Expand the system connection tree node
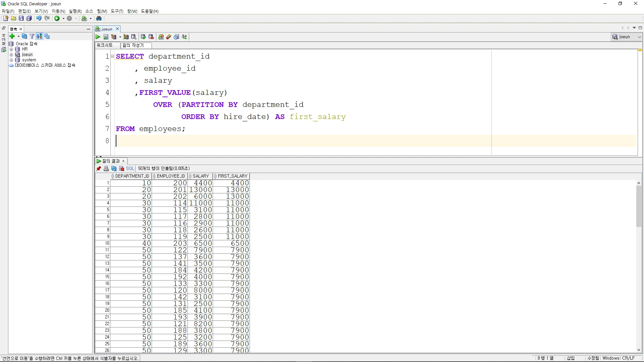Image resolution: width=644 pixels, height=362 pixels. [x=11, y=60]
